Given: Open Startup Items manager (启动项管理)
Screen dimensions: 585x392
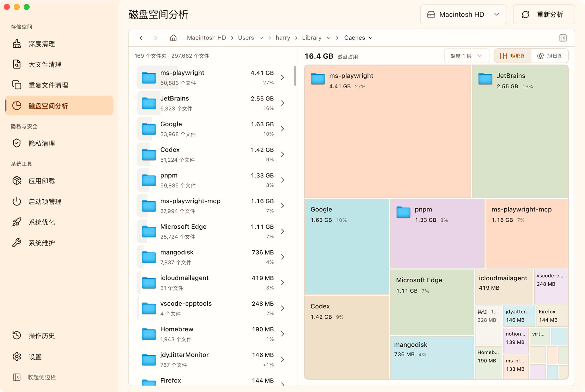Looking at the screenshot, I should click(59, 202).
